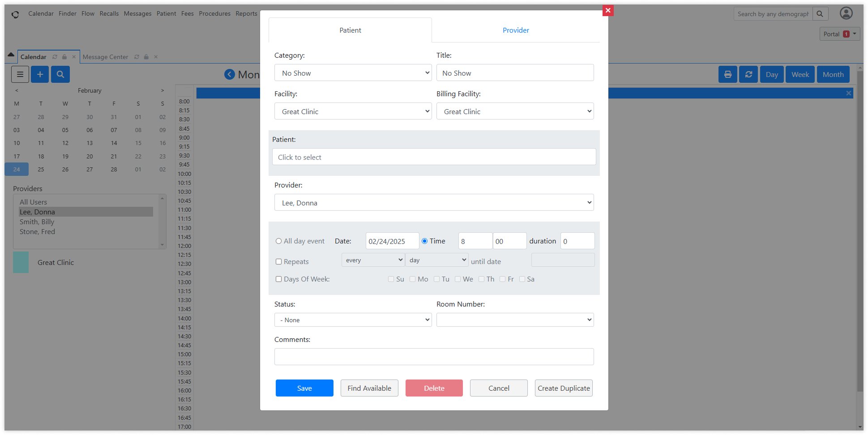
Task: Check the Mo day checkbox
Action: [412, 279]
